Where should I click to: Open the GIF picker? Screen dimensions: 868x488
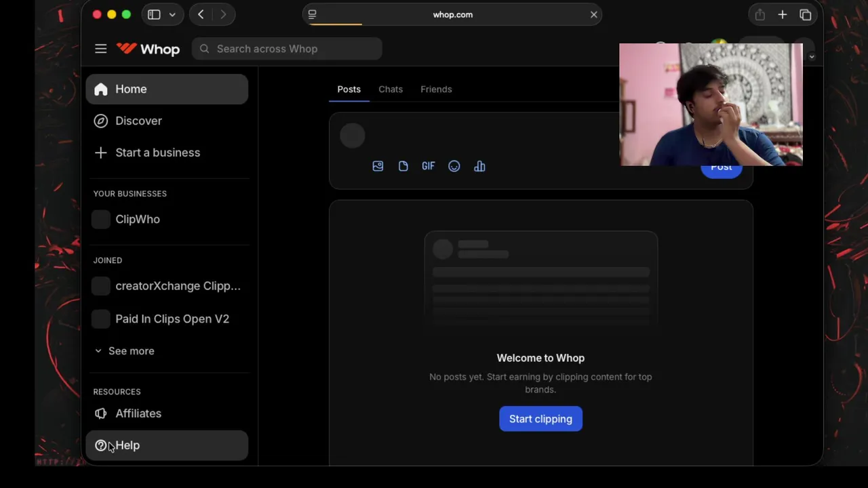coord(429,166)
